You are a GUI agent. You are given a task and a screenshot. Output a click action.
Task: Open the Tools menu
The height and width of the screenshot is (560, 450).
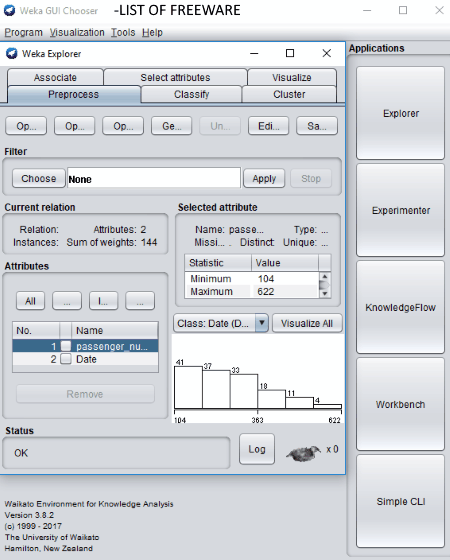coord(123,32)
